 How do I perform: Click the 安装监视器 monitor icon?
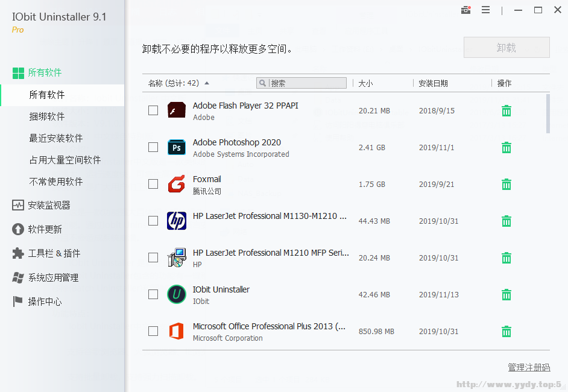pos(18,206)
